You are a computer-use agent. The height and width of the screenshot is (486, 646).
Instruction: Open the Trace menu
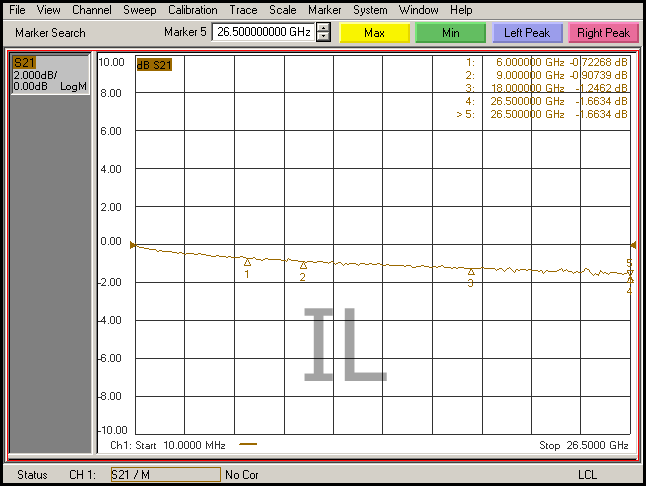243,10
